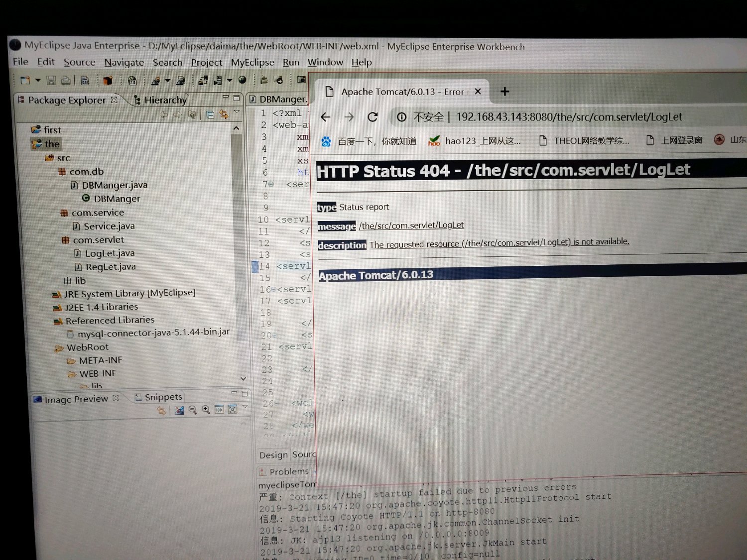Collapse the code fold at line 20
747x560 pixels.
pyautogui.click(x=275, y=336)
